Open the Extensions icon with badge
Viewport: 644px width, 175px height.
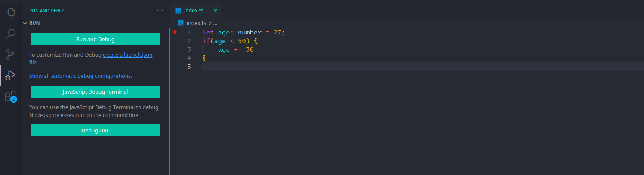tap(10, 96)
